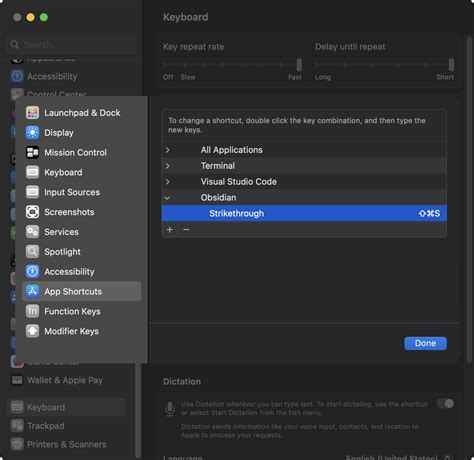The width and height of the screenshot is (474, 460).
Task: Click the Display icon in shortcut list
Action: [x=32, y=133]
